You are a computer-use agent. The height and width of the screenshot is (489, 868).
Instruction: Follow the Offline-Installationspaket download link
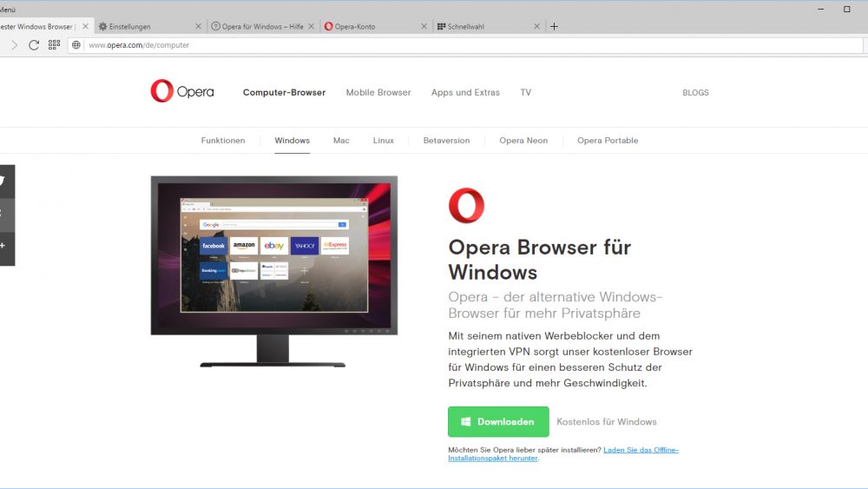click(641, 450)
